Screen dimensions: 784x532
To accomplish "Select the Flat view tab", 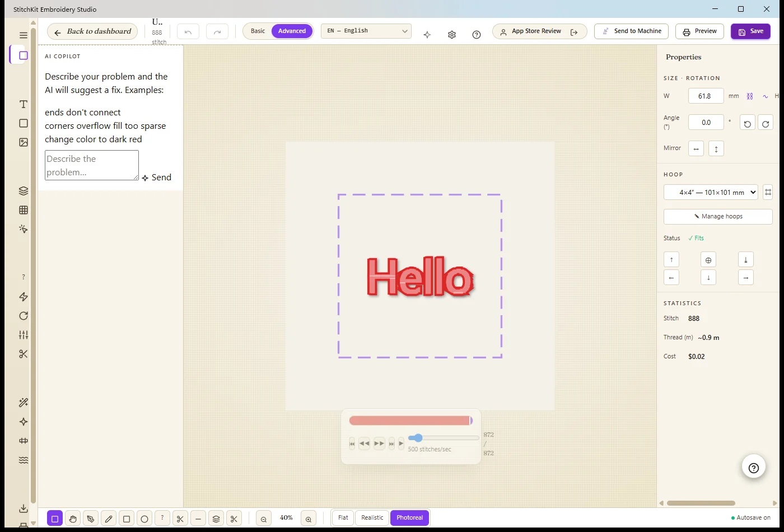I will tap(343, 518).
